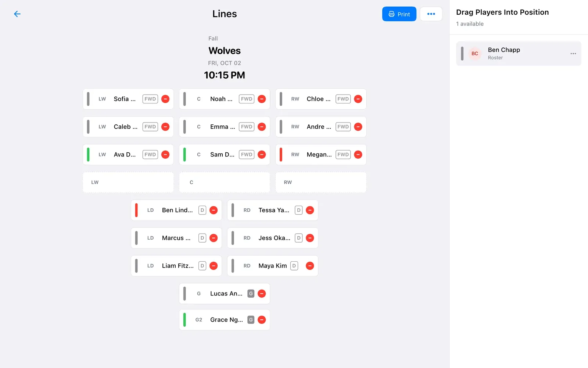Open the three-dot more options menu
Screen dimensions: 588x368
pyautogui.click(x=431, y=14)
